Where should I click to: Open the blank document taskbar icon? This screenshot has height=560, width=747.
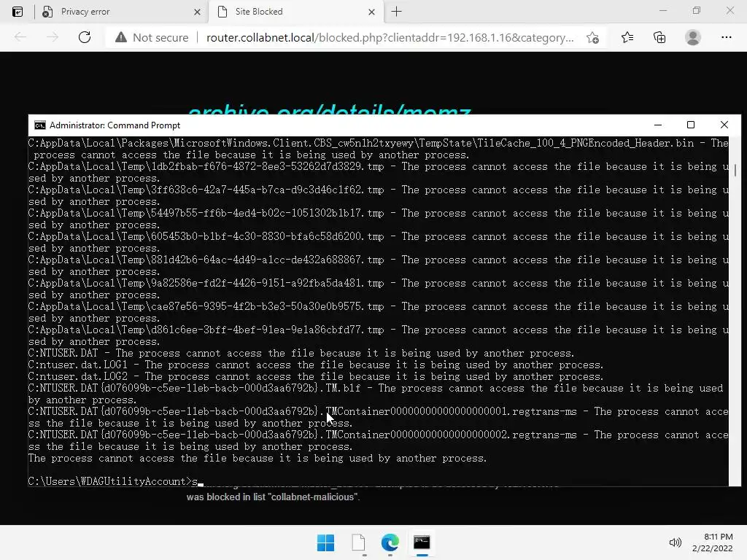(x=358, y=542)
